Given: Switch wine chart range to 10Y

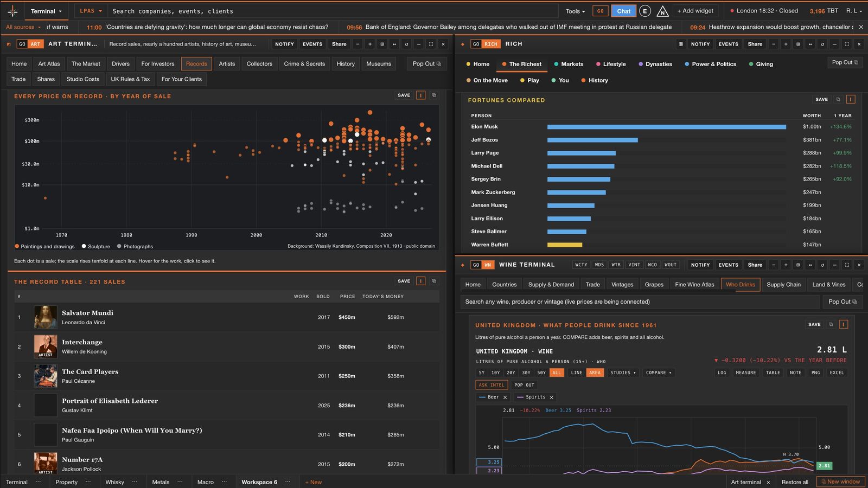Looking at the screenshot, I should click(x=495, y=373).
